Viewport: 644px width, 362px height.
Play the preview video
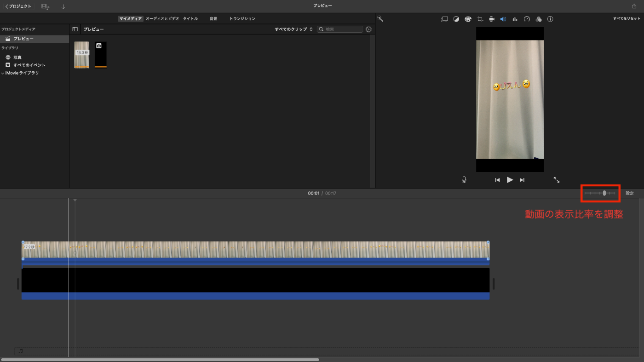510,180
